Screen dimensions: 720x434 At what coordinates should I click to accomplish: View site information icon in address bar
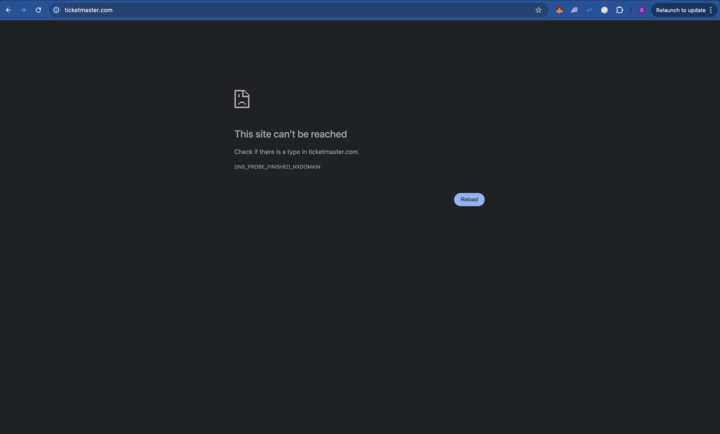[x=56, y=10]
